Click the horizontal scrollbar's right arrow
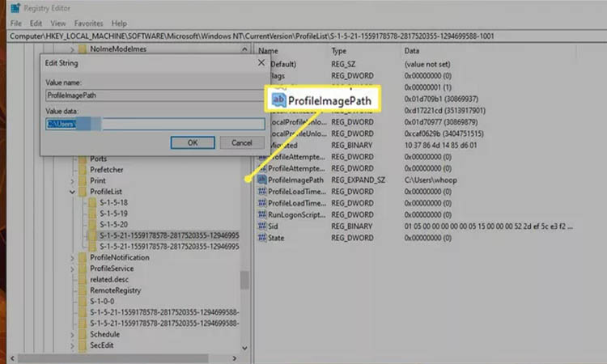Screen dimensions: 607x364 (234, 358)
